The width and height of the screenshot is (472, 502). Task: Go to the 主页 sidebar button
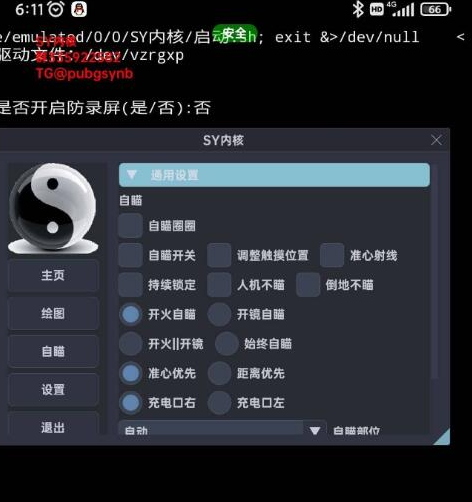click(53, 275)
